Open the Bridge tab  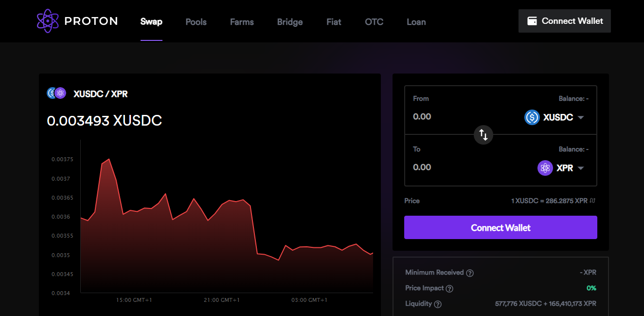pos(290,22)
